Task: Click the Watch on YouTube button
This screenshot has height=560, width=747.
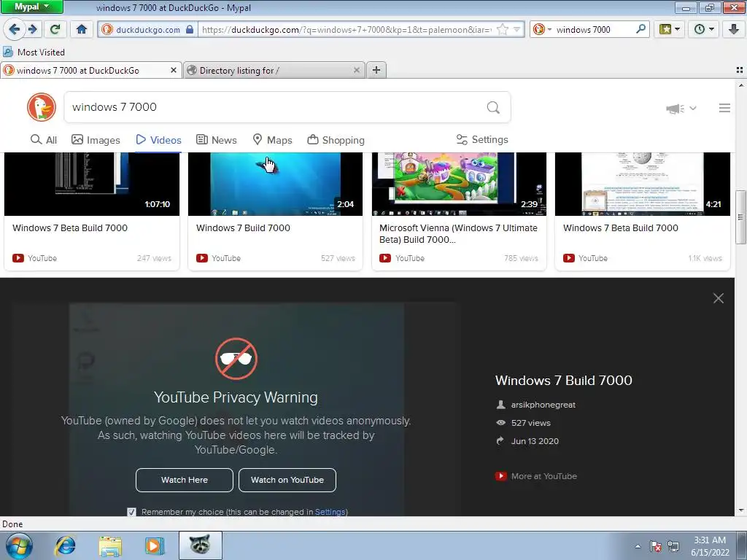Action: click(287, 480)
